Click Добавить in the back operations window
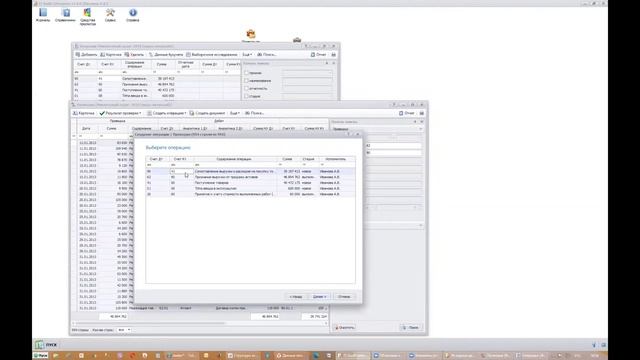The width and height of the screenshot is (640, 360). (x=86, y=54)
